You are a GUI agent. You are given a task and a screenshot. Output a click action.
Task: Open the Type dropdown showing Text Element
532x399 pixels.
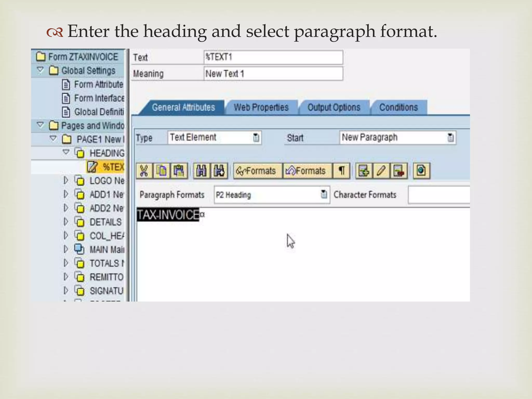(x=256, y=137)
